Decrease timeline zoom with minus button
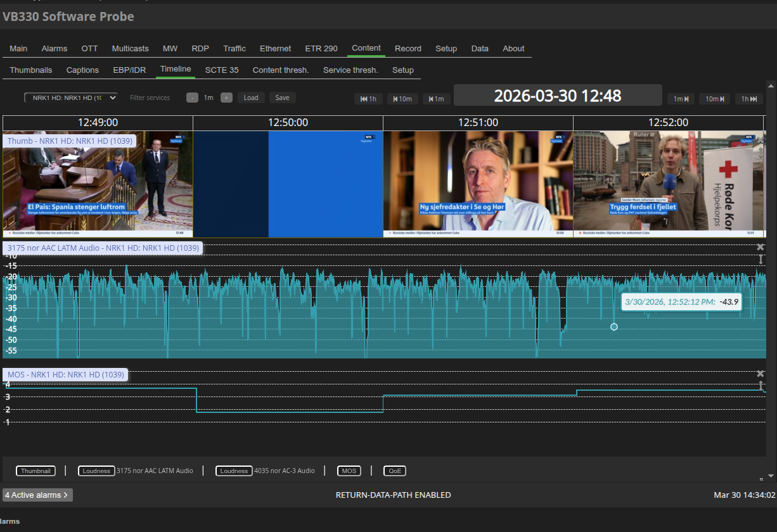 point(192,98)
